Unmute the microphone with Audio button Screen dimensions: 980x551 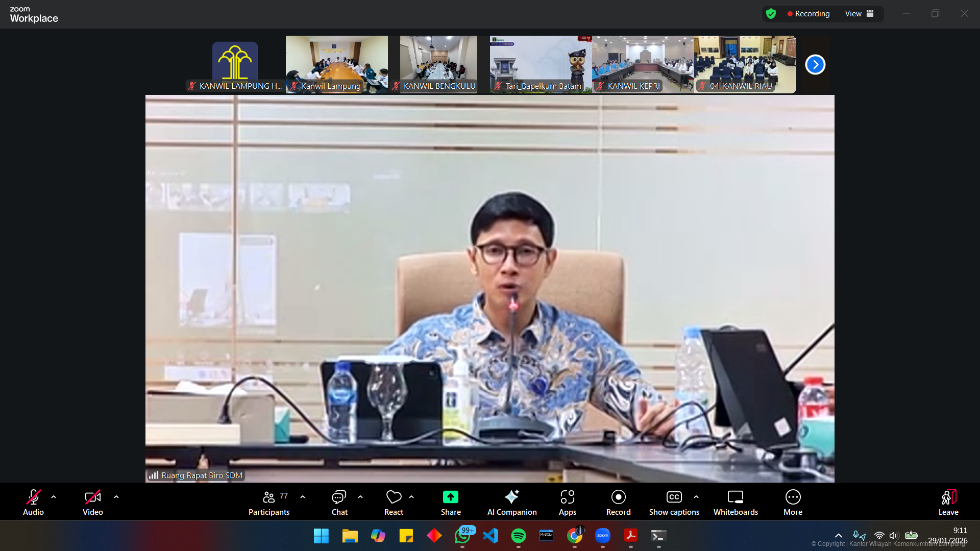[33, 503]
